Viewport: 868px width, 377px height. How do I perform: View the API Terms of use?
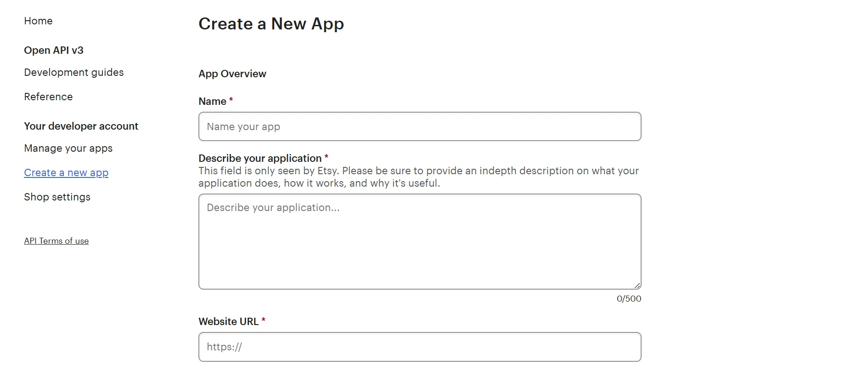click(56, 240)
